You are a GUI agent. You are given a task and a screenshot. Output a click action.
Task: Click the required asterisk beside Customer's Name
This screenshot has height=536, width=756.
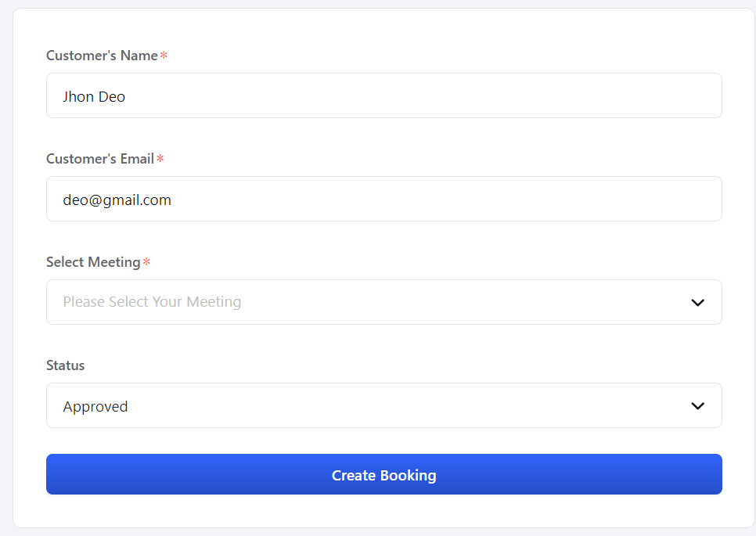[163, 55]
